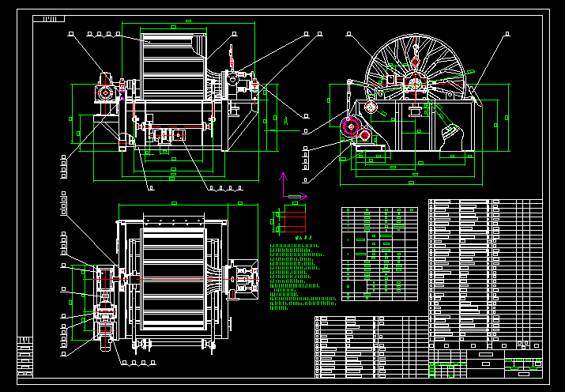Click the green technical notes text block

(303, 277)
